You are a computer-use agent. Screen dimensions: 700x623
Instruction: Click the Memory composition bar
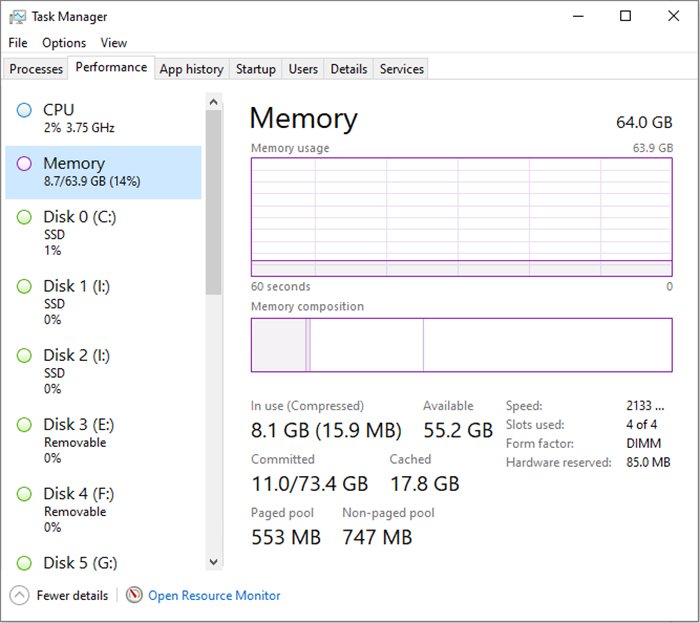461,345
